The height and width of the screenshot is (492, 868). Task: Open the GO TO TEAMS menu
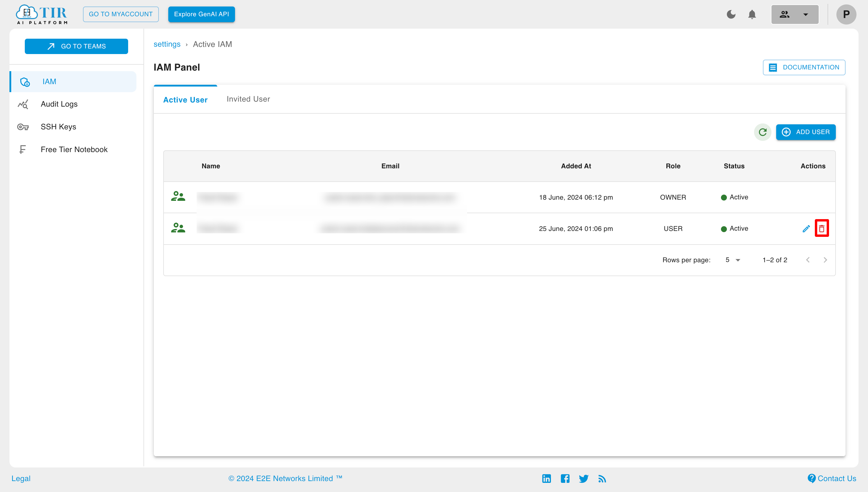[x=76, y=46]
